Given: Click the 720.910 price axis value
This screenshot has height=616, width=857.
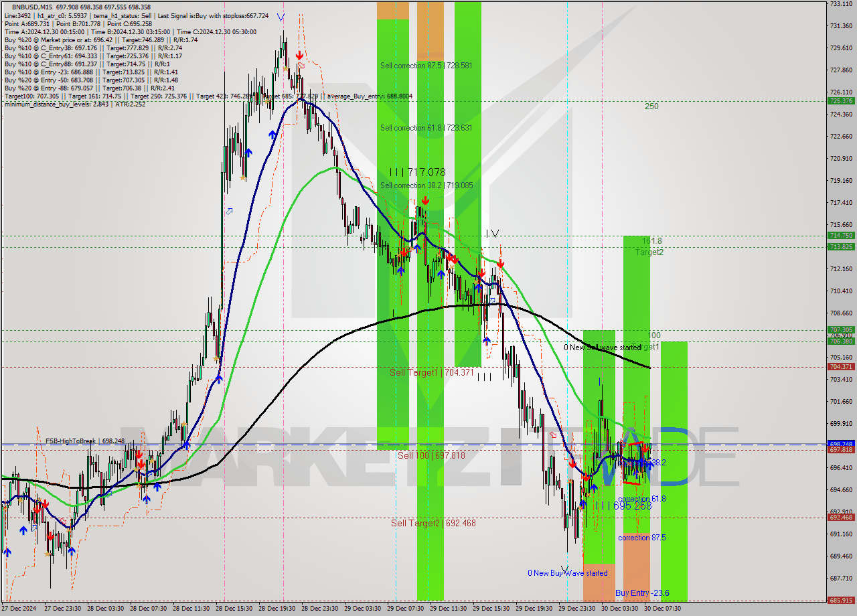Looking at the screenshot, I should click(x=841, y=158).
